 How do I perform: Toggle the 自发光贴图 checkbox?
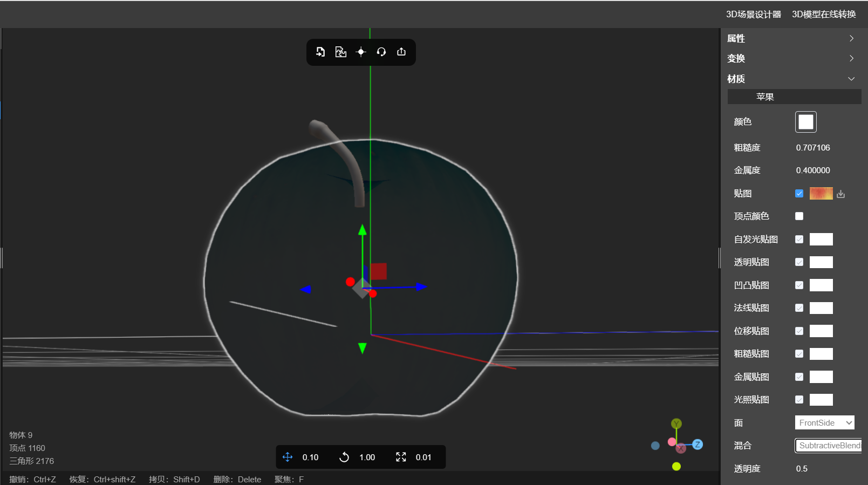[799, 239]
